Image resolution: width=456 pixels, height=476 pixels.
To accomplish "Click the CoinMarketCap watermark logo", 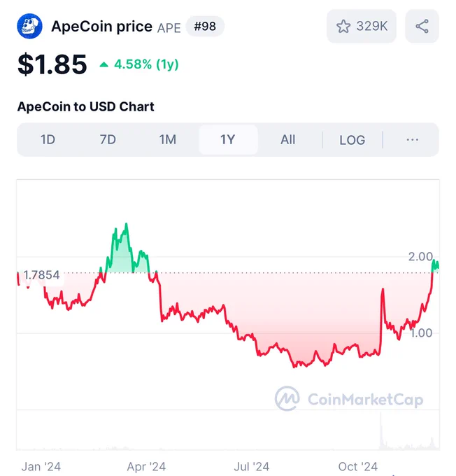I will point(287,398).
